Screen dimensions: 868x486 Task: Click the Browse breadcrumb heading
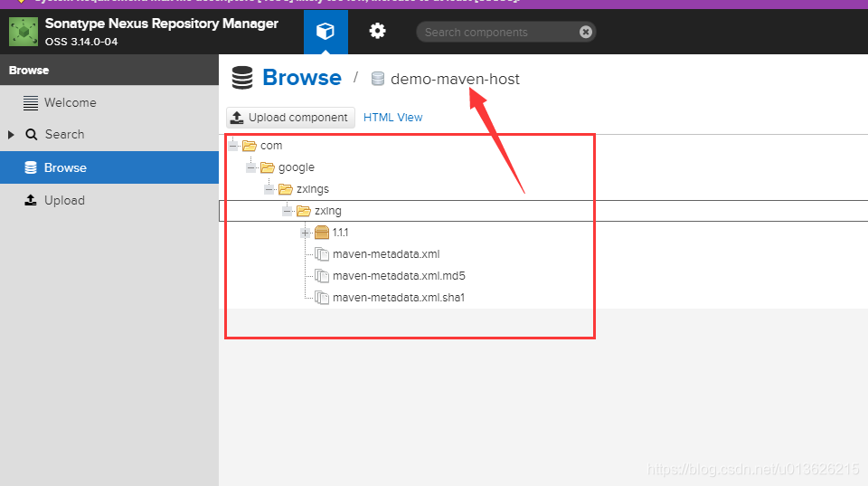click(302, 78)
